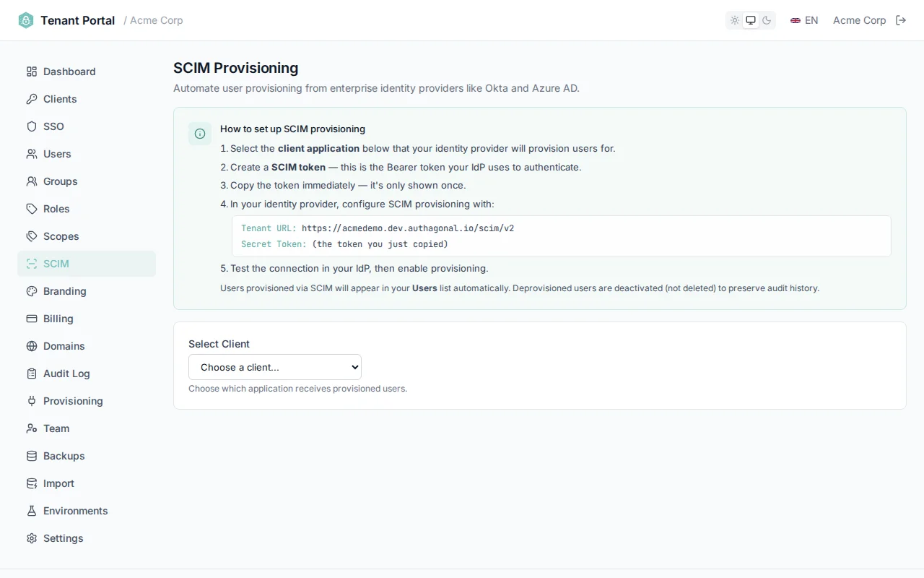Click the Scopes tags icon
Image resolution: width=924 pixels, height=578 pixels.
click(32, 236)
